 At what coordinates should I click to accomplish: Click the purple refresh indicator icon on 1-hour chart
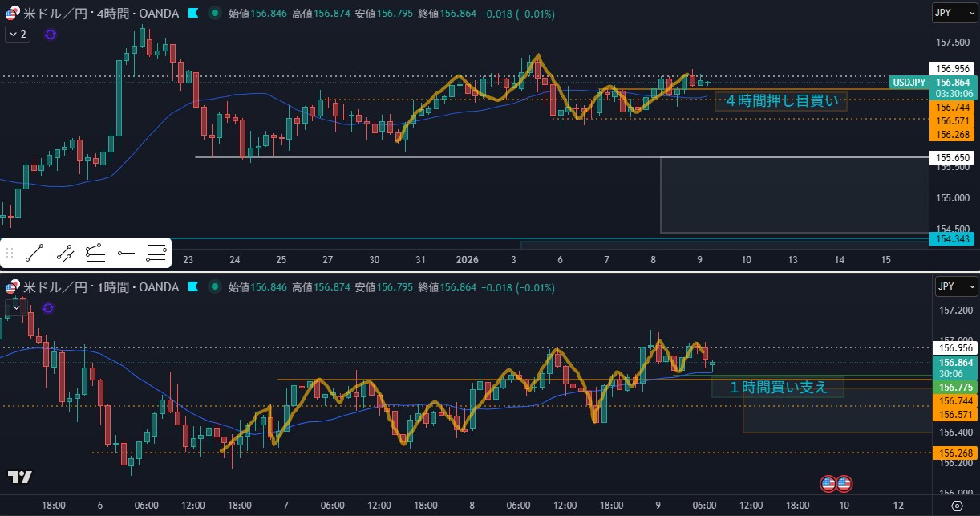(x=48, y=307)
